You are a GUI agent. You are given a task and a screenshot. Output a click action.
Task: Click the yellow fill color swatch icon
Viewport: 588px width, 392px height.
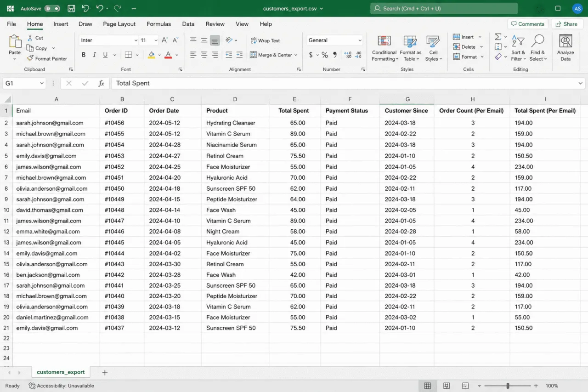[151, 55]
